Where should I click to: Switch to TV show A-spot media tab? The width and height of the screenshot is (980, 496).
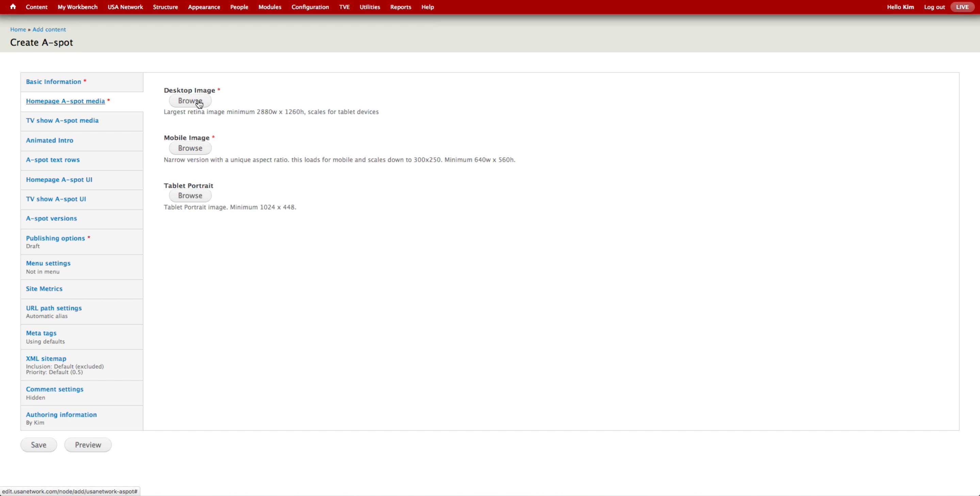click(62, 120)
